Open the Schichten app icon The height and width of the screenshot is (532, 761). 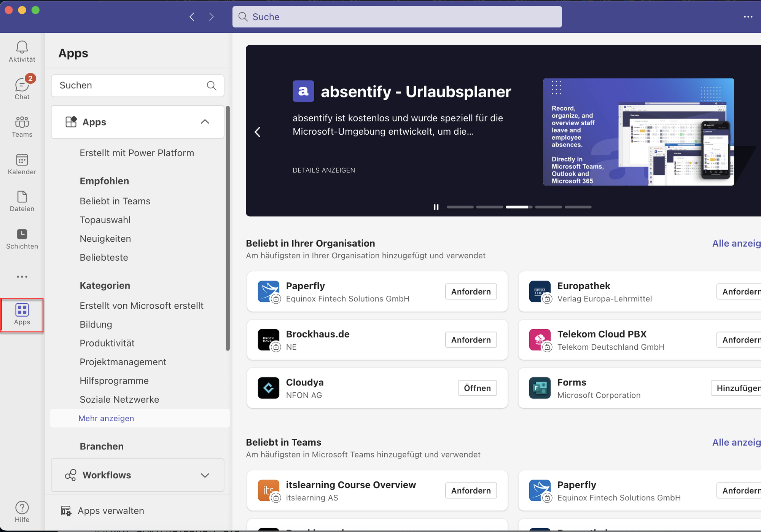click(22, 238)
